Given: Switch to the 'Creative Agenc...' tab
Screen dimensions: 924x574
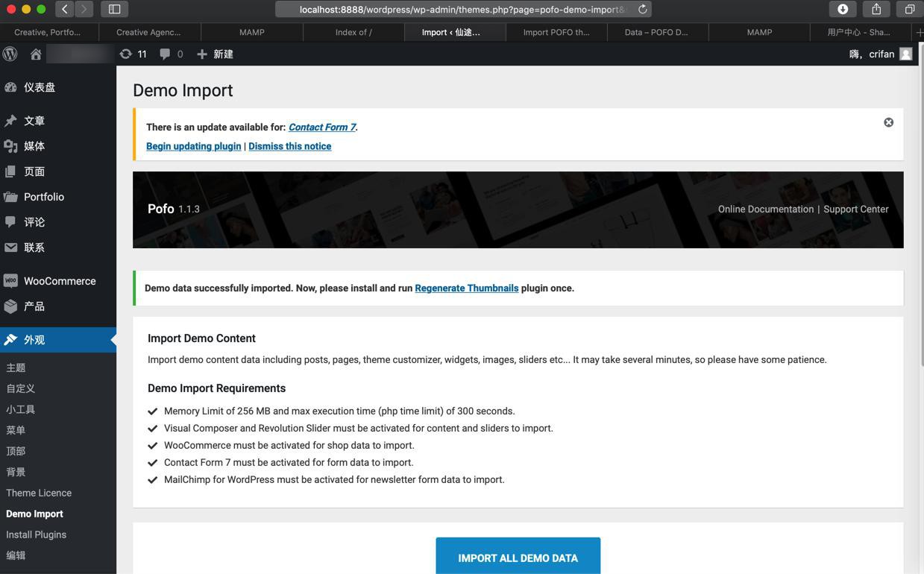Looking at the screenshot, I should pos(148,32).
